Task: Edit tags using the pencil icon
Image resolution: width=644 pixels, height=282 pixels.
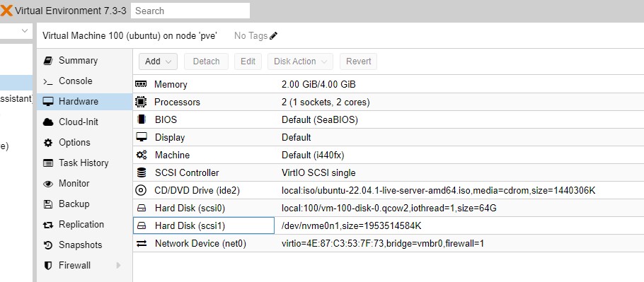Action: [x=274, y=35]
